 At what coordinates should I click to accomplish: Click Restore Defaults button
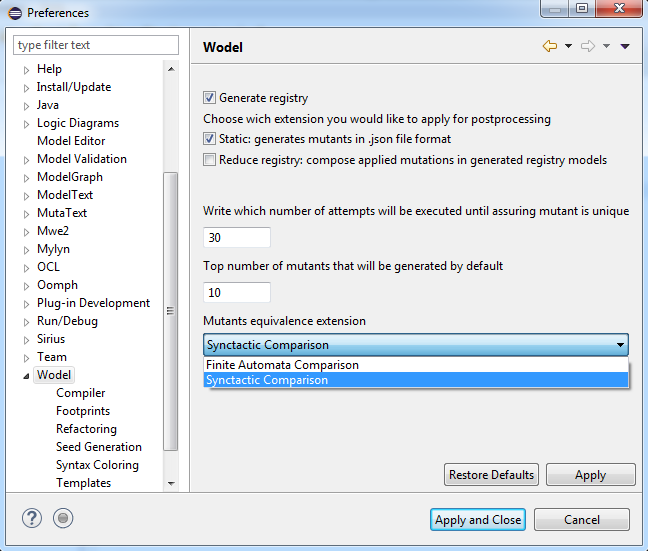491,475
